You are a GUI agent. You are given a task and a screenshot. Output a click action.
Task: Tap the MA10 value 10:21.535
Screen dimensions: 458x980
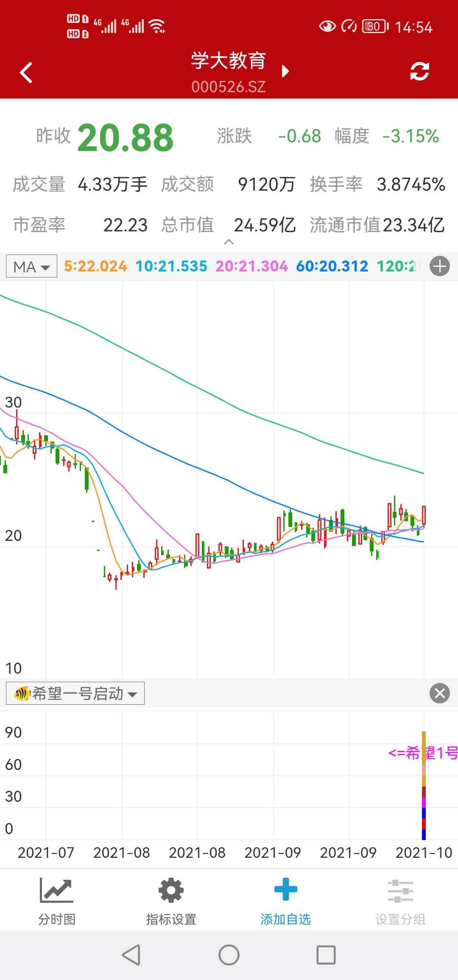click(171, 266)
